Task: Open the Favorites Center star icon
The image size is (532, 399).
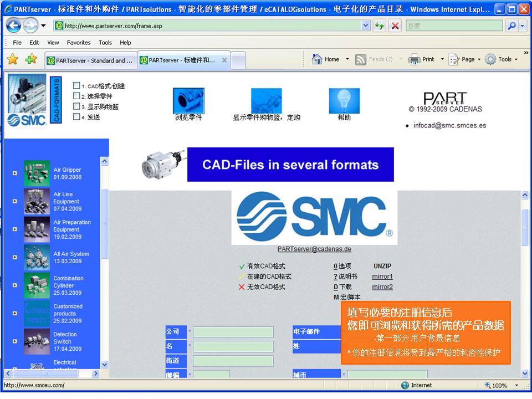Action: pos(13,59)
